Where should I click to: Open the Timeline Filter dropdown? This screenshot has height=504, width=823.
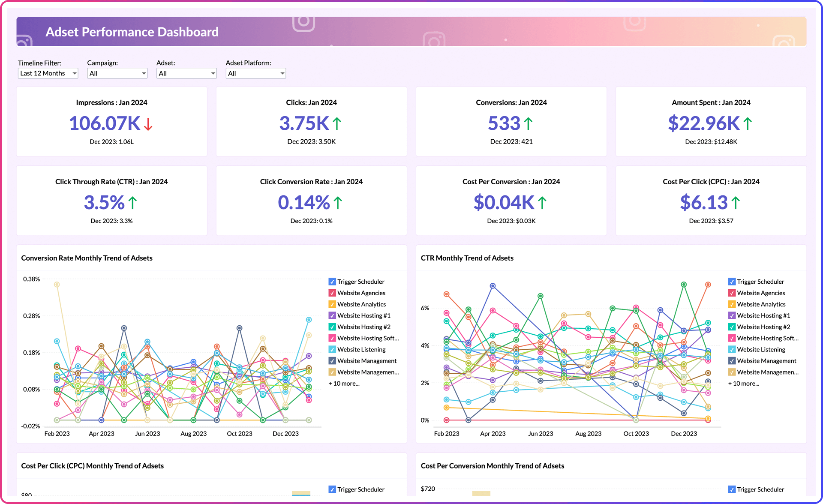tap(48, 73)
